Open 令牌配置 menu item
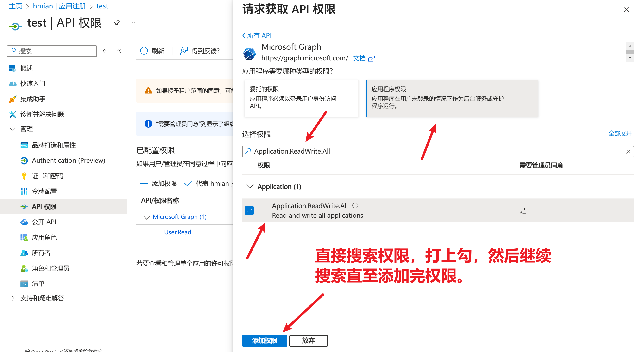Screen dimensions: 644x352 [x=44, y=191]
